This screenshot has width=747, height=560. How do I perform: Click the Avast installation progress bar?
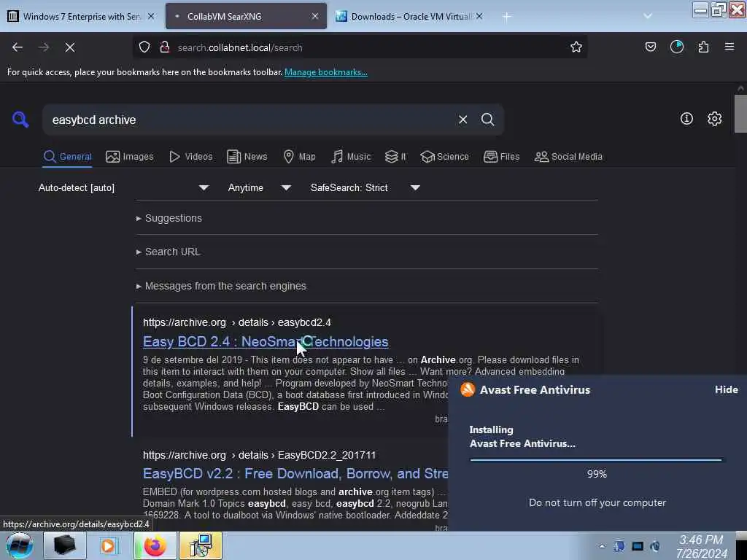[x=596, y=460]
